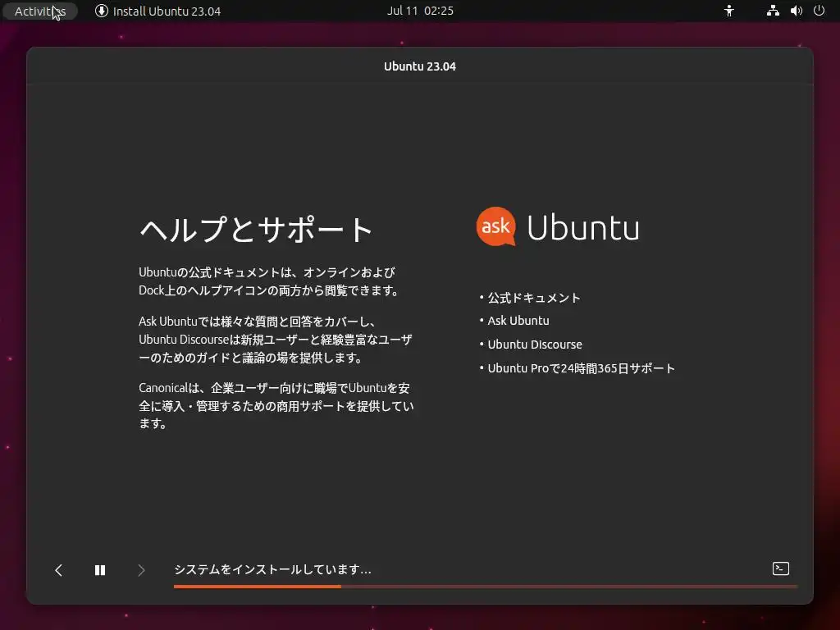Pause the installer slideshow

pos(100,571)
